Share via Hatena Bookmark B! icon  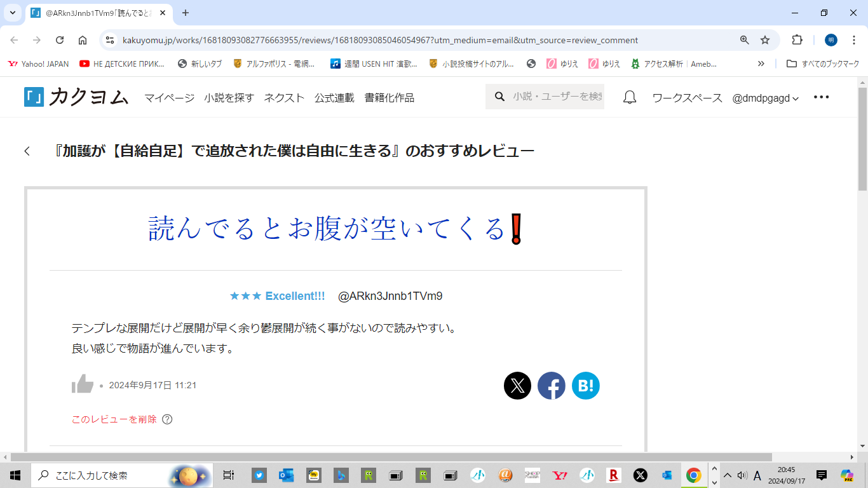tap(585, 386)
